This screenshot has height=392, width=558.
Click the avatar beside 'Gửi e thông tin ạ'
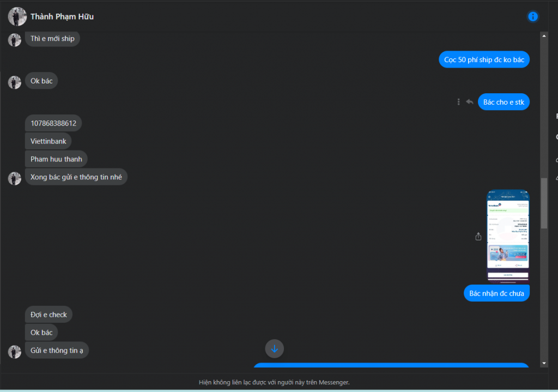[x=15, y=352]
